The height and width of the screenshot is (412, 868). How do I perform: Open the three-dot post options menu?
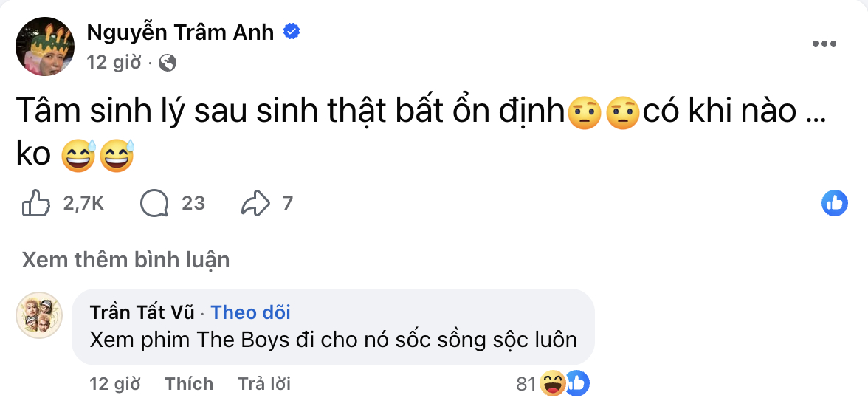pos(824,44)
